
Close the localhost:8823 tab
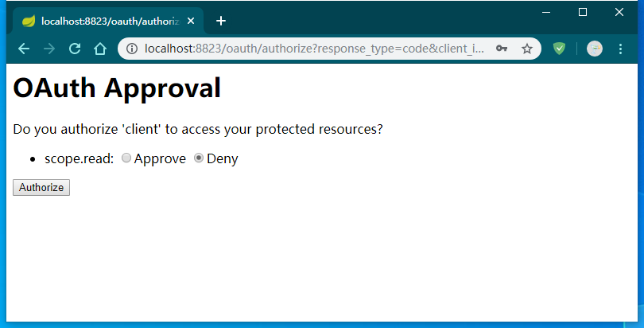[191, 21]
